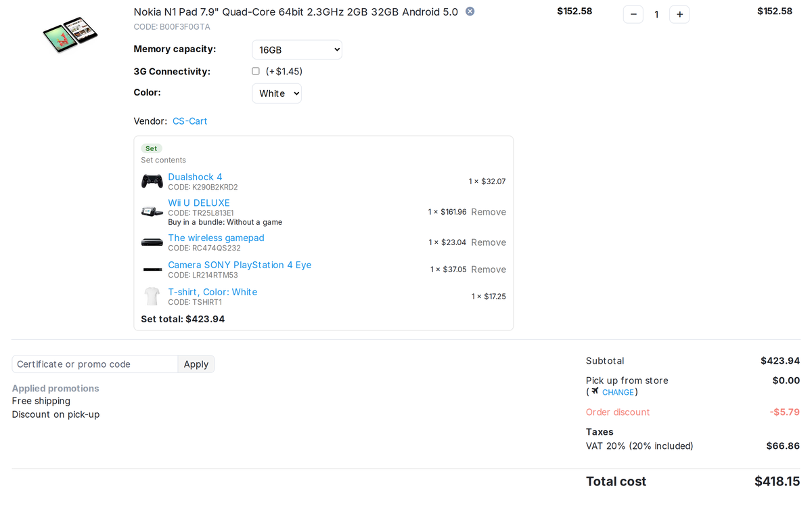
Task: Remove The wireless gamepad from the set
Action: coord(489,242)
